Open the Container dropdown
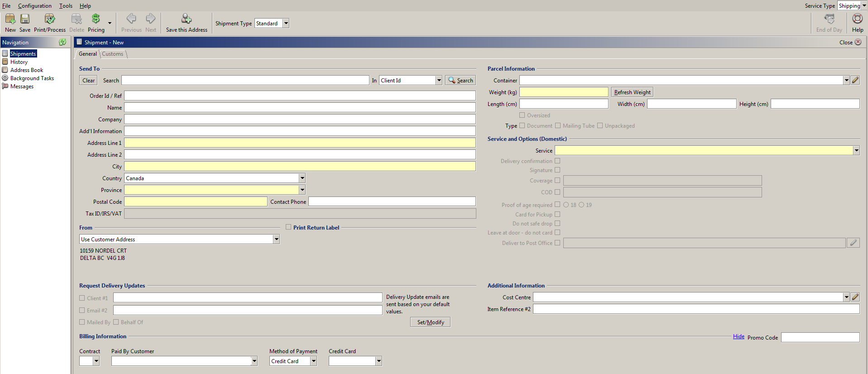The width and height of the screenshot is (868, 374). pyautogui.click(x=846, y=80)
